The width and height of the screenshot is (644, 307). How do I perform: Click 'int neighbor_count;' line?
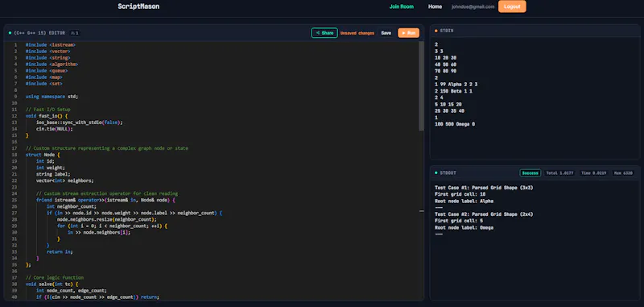point(72,206)
